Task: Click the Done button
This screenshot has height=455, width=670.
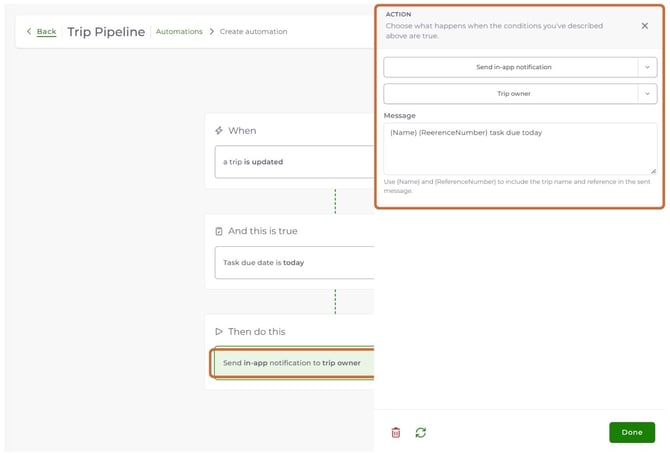Action: pyautogui.click(x=632, y=432)
